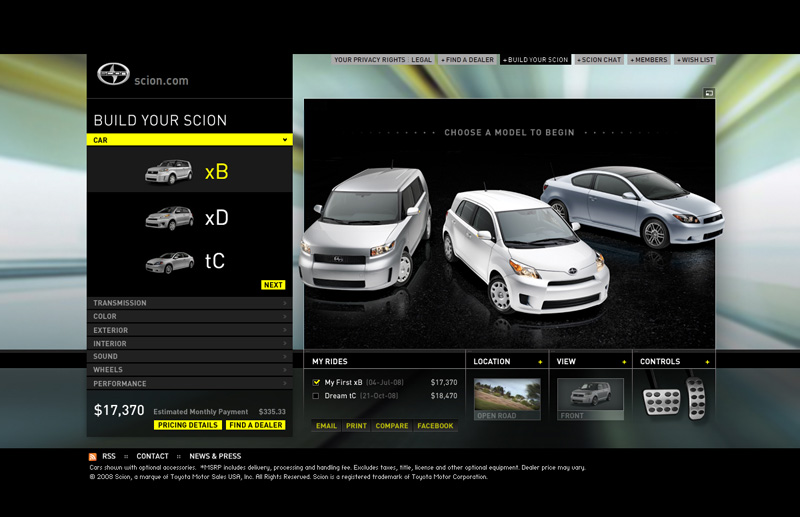The width and height of the screenshot is (800, 517).
Task: Click the Scion logo emblem
Action: coord(113,75)
